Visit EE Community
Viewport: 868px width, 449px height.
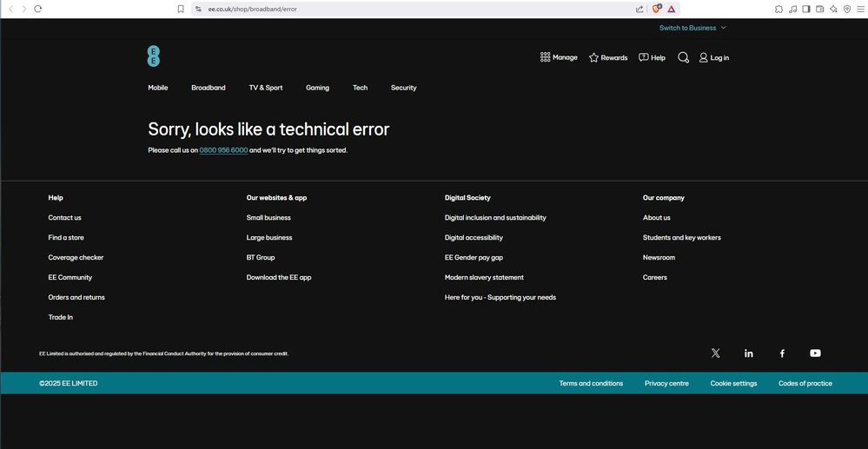click(70, 277)
